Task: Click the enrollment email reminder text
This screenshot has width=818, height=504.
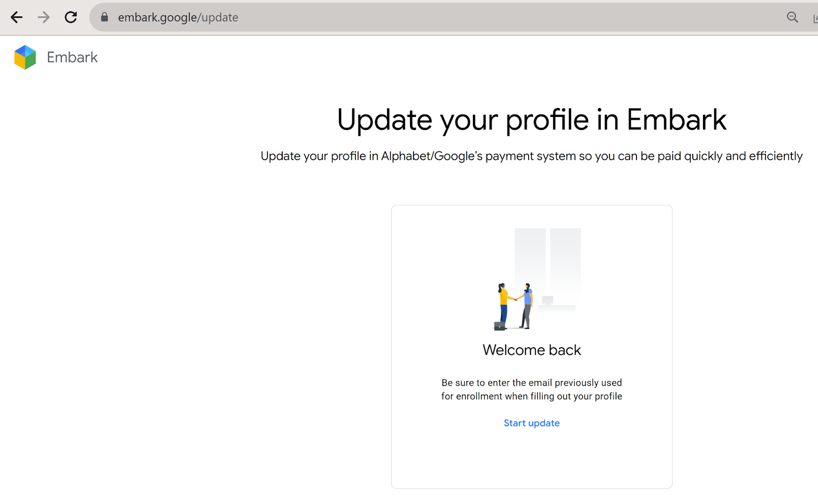Action: pos(531,390)
